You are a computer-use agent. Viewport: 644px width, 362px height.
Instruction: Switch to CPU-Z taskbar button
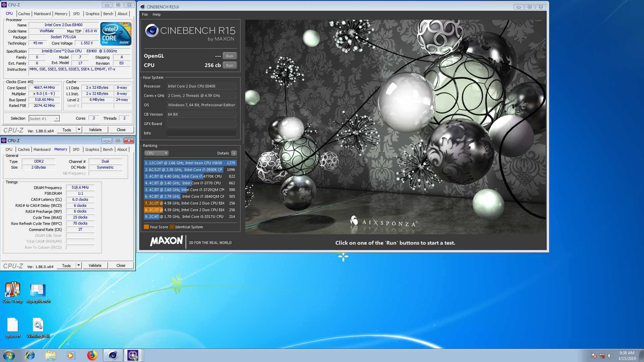click(x=133, y=355)
